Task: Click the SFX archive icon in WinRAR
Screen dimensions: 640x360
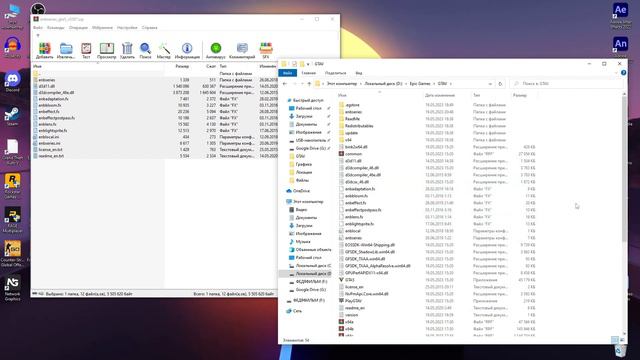Action: (266, 51)
